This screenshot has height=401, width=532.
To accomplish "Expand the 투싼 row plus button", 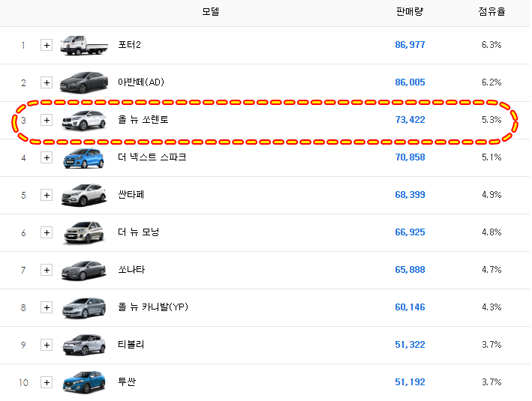I will pos(47,382).
